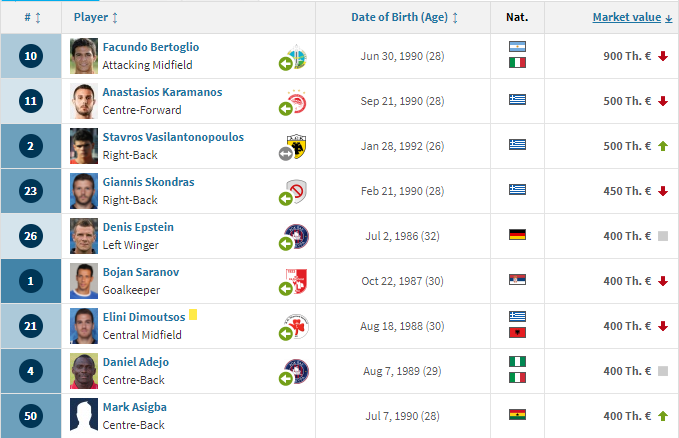679x438 pixels.
Task: Click the yellow card marker next to Elini Dimoutsos
Action: (193, 315)
